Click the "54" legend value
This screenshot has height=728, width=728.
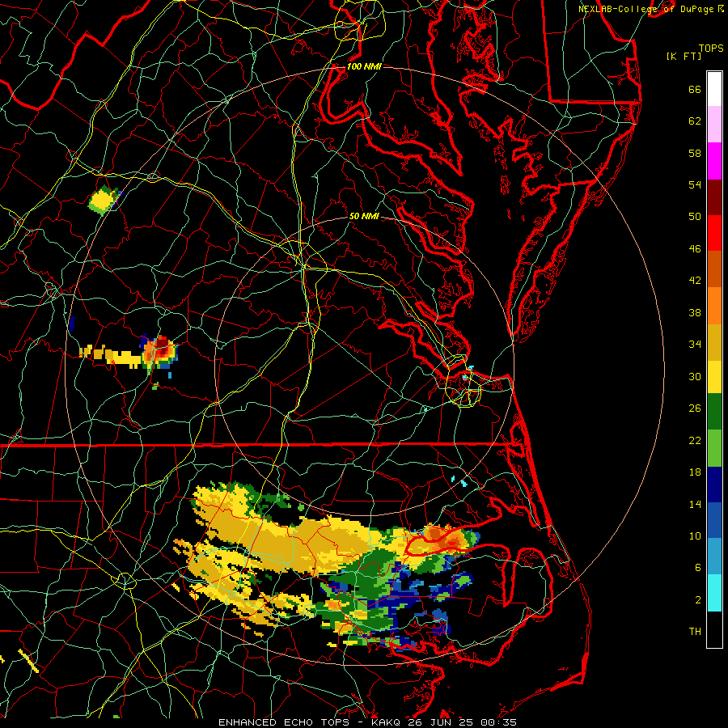[x=695, y=184]
